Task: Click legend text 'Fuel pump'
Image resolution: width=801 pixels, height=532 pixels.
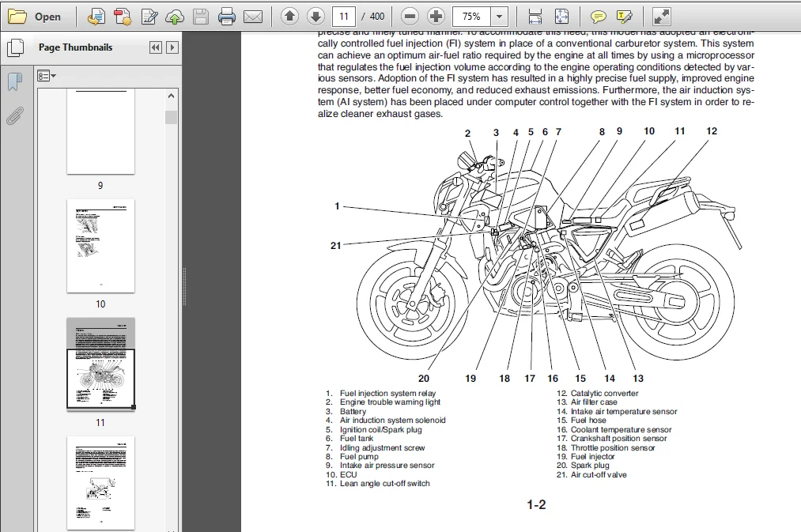Action: coord(359,457)
